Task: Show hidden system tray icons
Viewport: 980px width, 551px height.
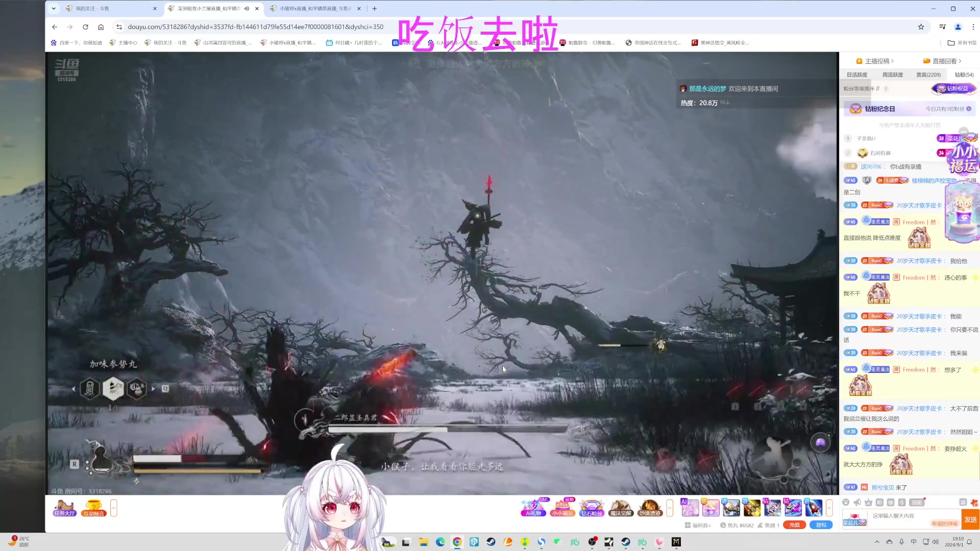Action: click(x=877, y=542)
